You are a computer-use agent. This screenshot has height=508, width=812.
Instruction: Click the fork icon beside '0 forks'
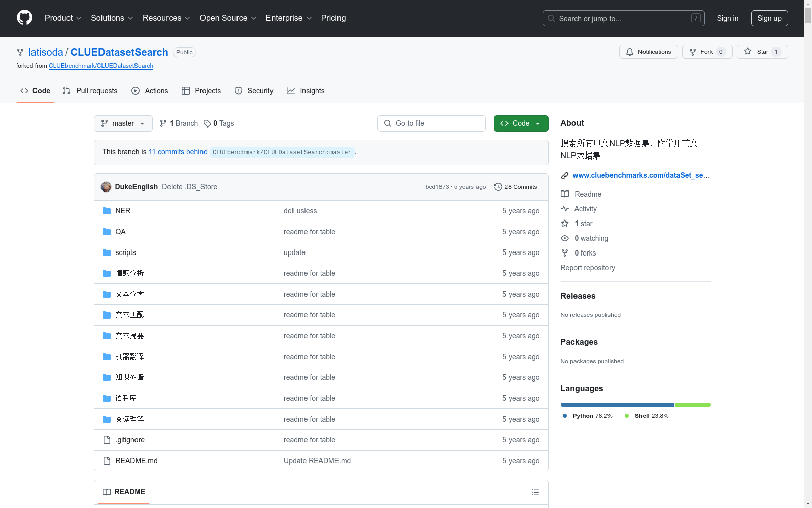[565, 253]
